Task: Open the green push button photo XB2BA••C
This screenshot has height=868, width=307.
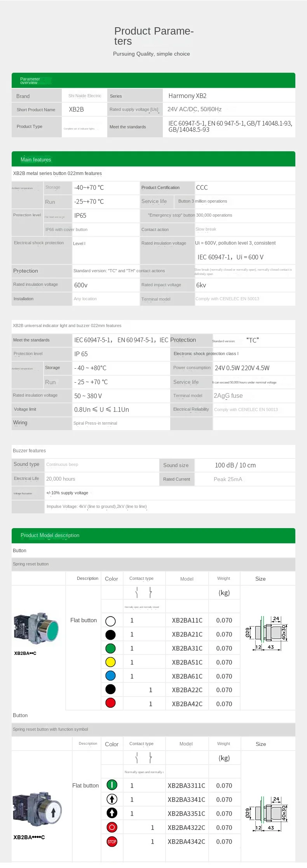Action: 36,628
